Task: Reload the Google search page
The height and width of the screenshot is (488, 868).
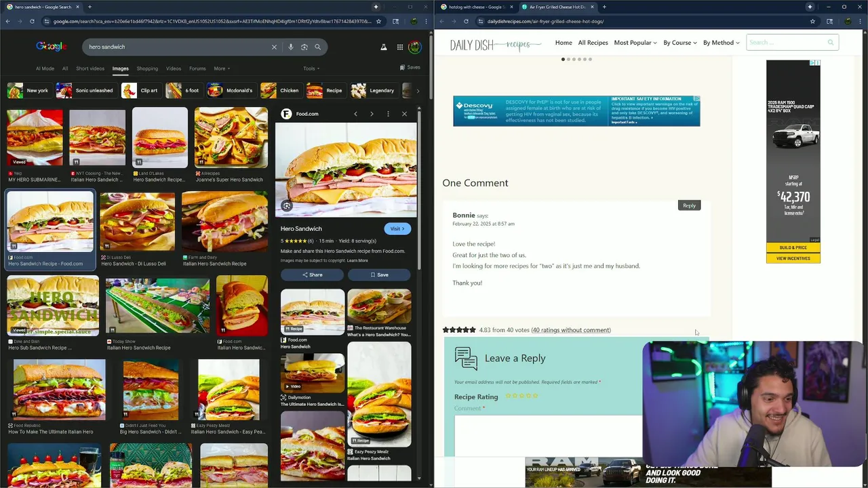Action: point(32,21)
